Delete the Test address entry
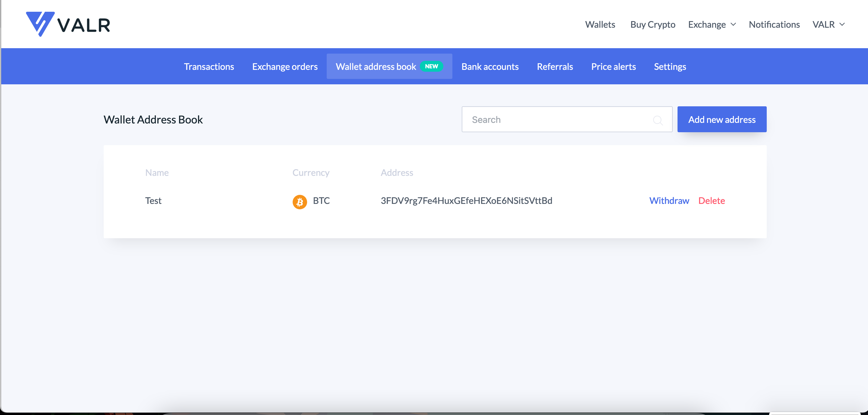This screenshot has width=868, height=415. [x=711, y=201]
